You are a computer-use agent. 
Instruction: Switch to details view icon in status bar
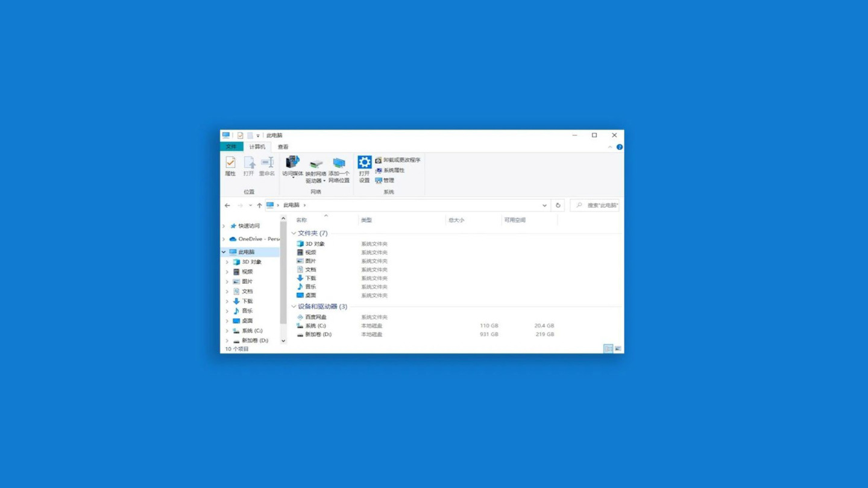tap(608, 349)
